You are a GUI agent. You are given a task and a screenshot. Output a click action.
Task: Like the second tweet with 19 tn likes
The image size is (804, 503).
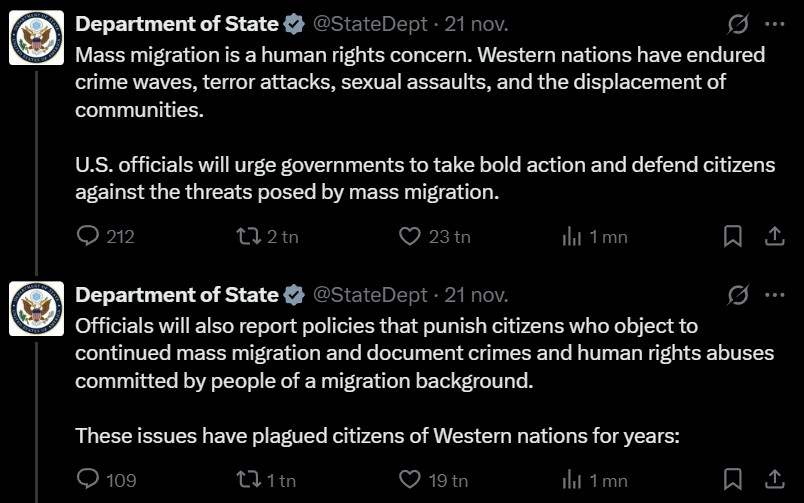[410, 480]
